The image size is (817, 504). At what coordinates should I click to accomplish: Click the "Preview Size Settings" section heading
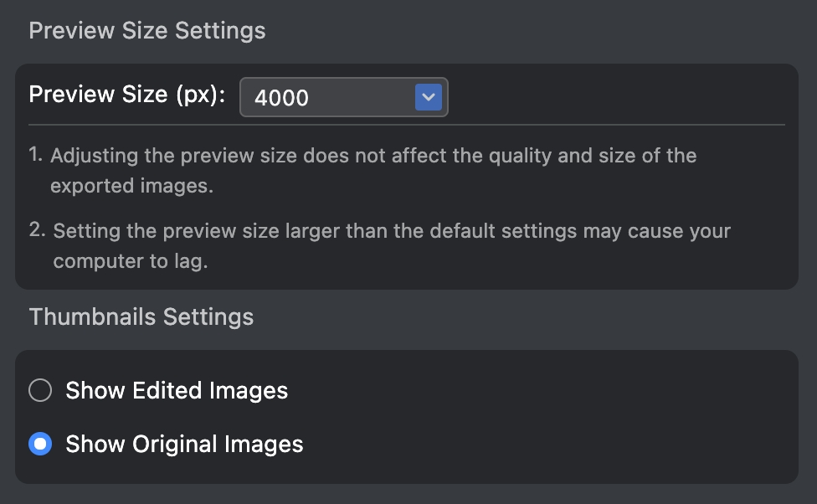point(147,31)
